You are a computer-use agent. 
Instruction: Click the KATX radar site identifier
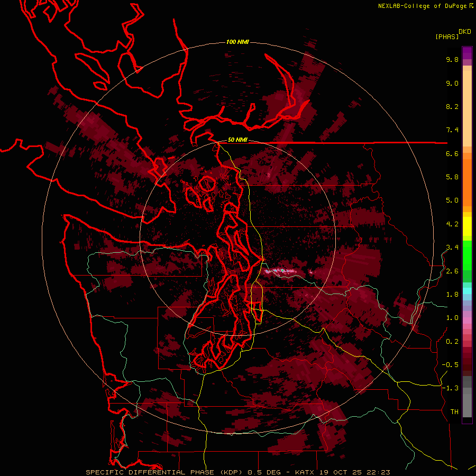(x=306, y=472)
